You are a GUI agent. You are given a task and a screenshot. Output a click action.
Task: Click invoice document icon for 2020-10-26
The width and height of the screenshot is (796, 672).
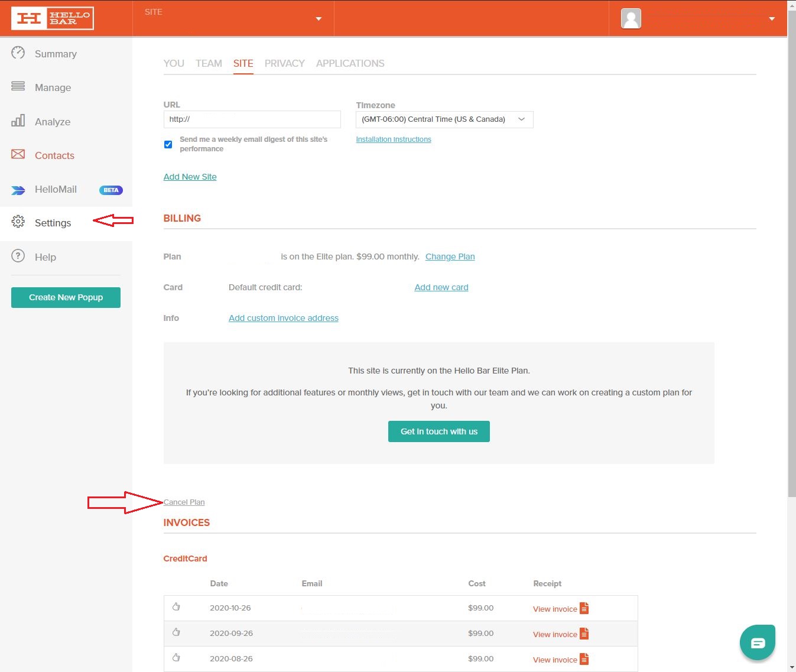584,608
